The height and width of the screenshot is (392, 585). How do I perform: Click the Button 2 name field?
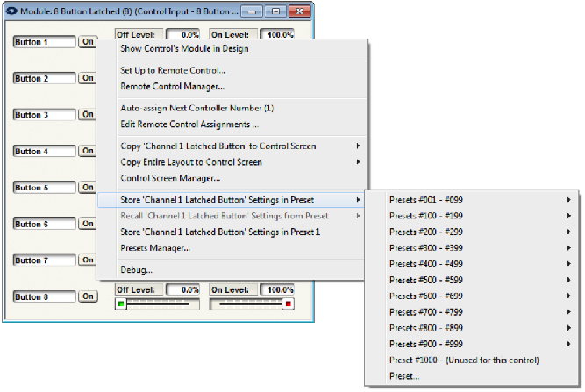[45, 78]
